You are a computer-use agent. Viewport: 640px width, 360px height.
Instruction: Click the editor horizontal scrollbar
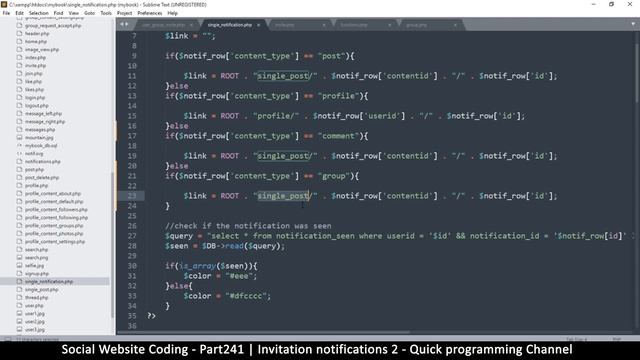pos(263,332)
